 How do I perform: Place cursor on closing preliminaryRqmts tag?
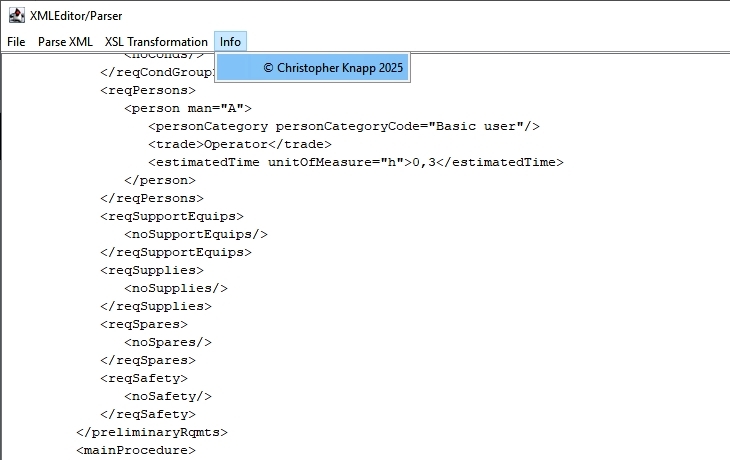click(152, 432)
